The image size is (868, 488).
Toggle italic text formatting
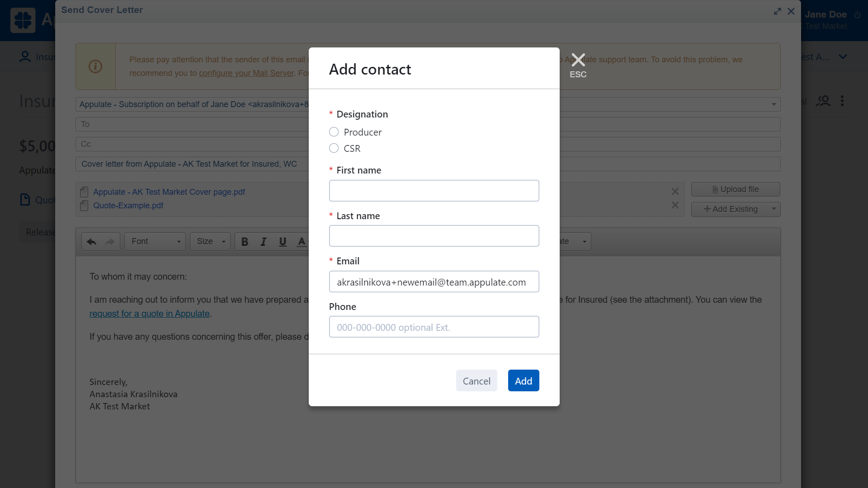coord(264,242)
